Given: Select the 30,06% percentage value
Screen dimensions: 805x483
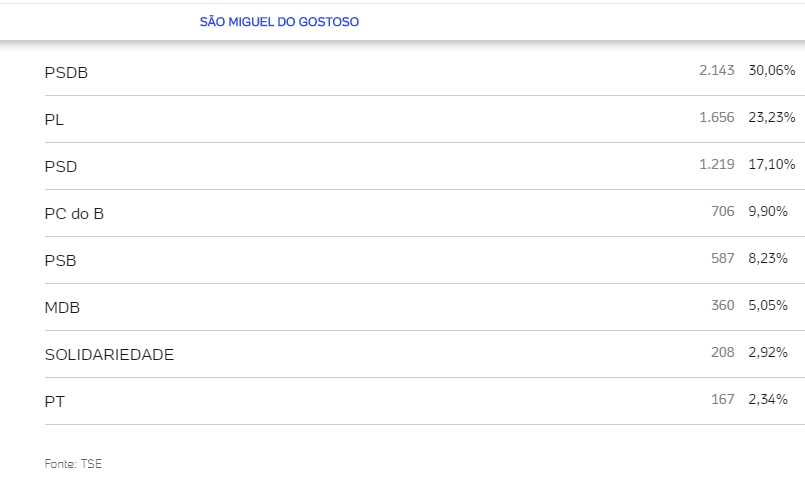Looking at the screenshot, I should coord(771,71).
